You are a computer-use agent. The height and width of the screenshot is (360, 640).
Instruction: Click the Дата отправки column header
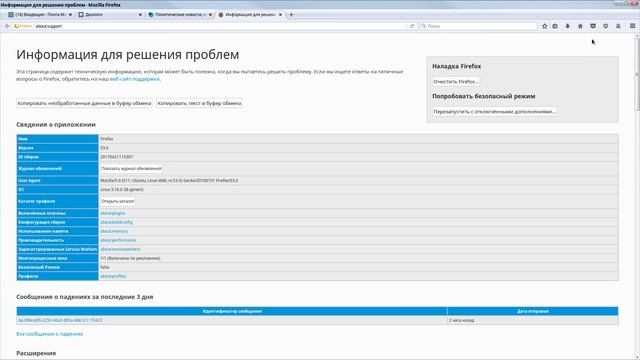click(533, 311)
